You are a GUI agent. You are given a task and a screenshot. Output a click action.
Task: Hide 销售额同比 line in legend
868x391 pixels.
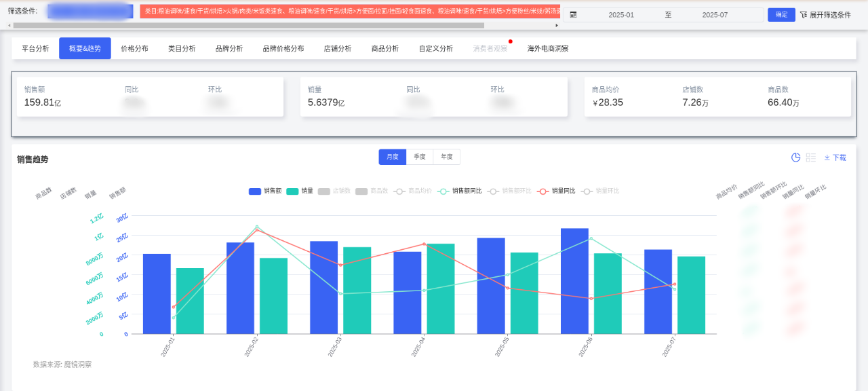[460, 191]
